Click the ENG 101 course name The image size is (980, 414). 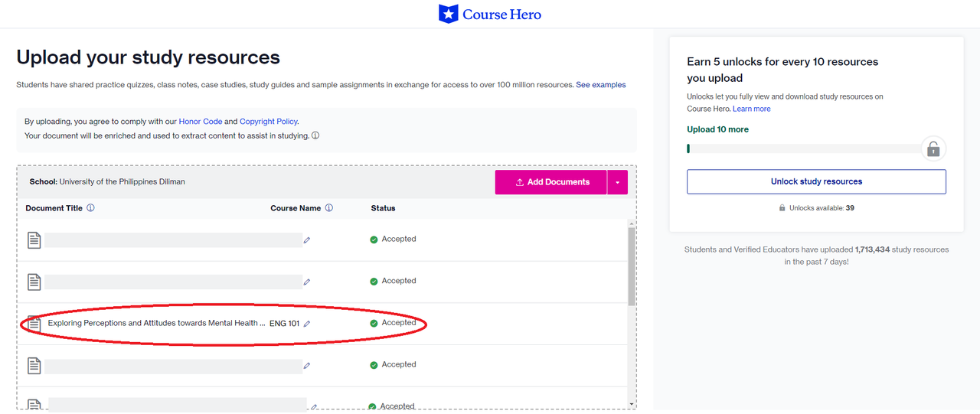click(x=285, y=324)
